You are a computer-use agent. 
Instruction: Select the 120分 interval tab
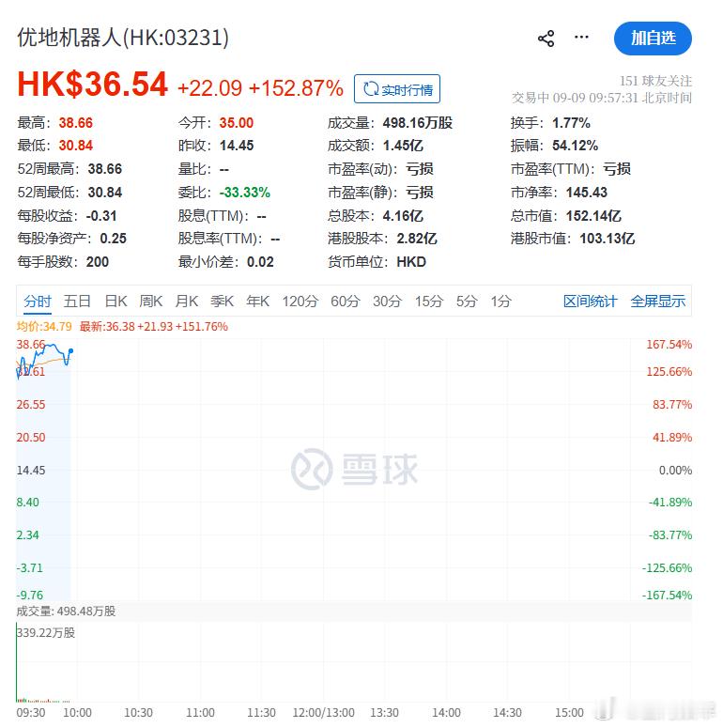300,302
